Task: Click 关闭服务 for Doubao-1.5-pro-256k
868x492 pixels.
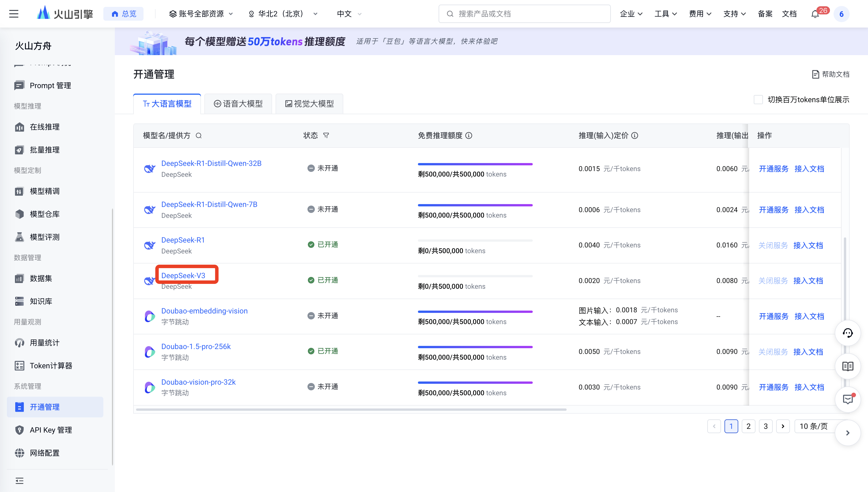Action: (x=773, y=352)
